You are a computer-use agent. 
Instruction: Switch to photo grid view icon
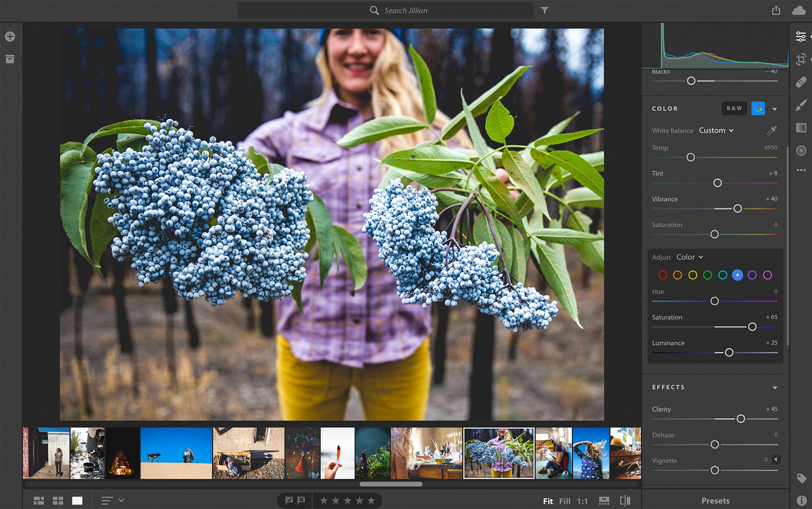(x=39, y=501)
